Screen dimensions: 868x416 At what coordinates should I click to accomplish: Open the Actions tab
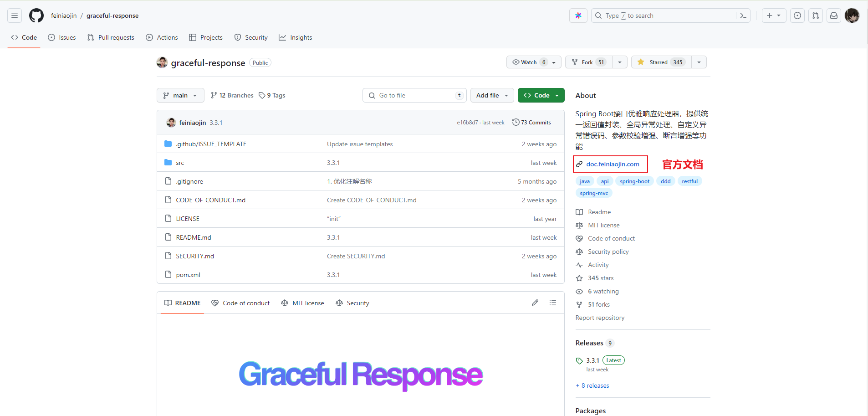[x=162, y=37]
